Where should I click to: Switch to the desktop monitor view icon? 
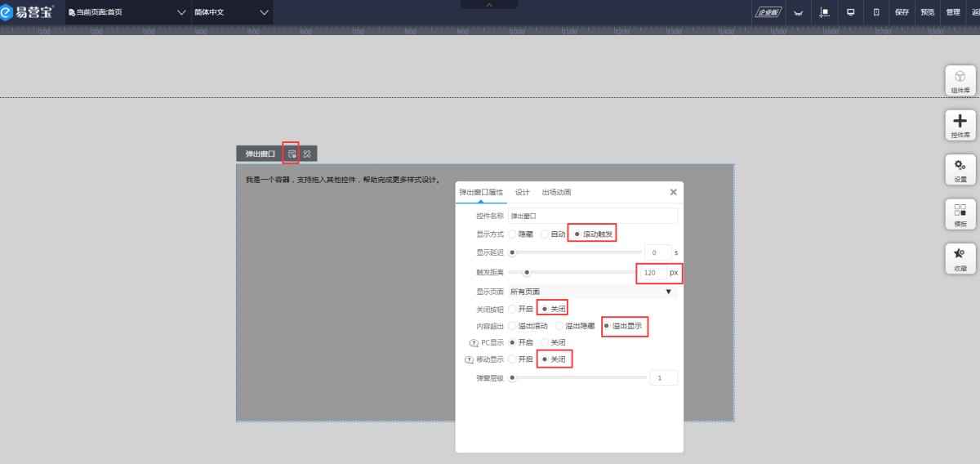coord(850,12)
